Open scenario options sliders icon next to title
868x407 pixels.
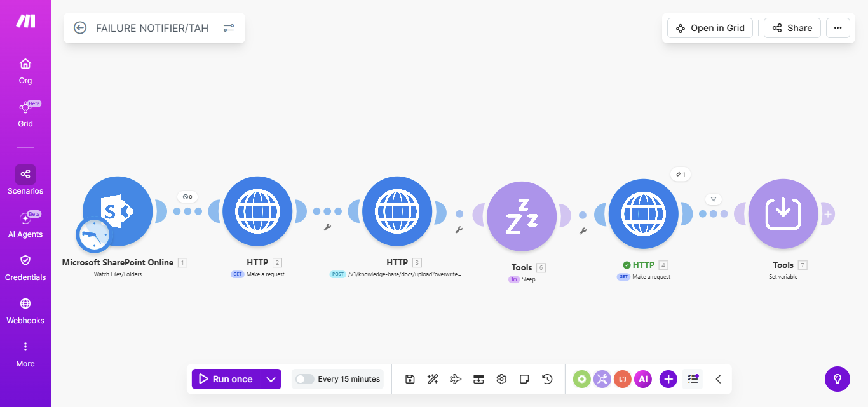click(x=229, y=28)
